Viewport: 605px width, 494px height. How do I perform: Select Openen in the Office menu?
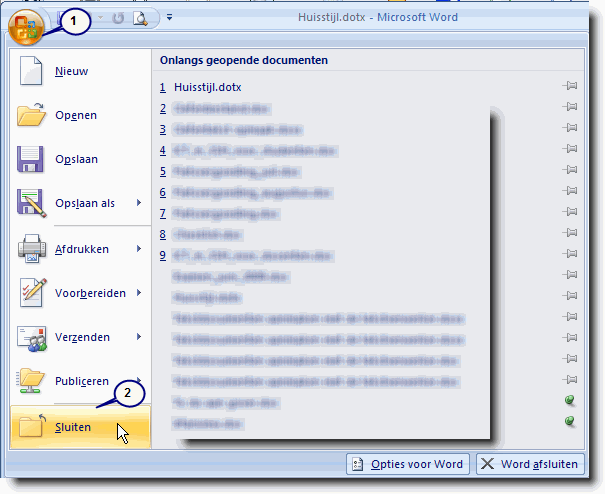[x=80, y=115]
